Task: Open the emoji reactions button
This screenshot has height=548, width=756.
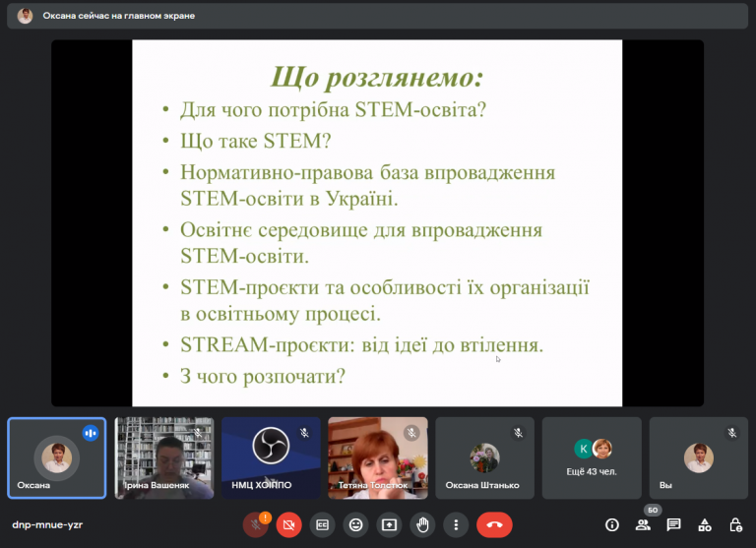Action: click(x=355, y=524)
